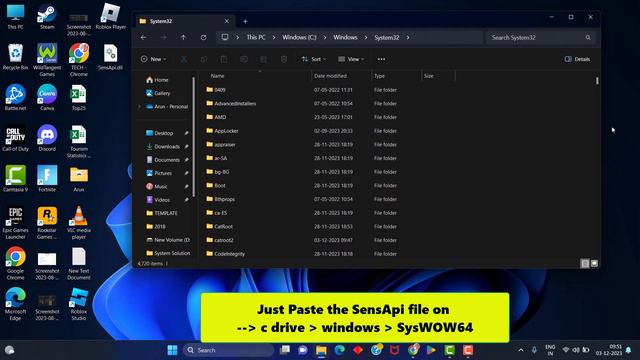Image resolution: width=640 pixels, height=360 pixels.
Task: Open Home in the navigation pane
Action: [x=161, y=80]
